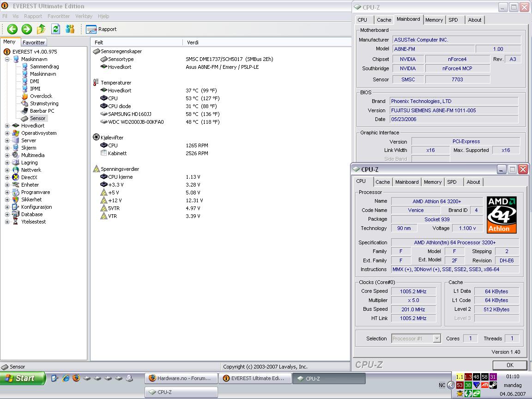Screen dimensions: 532x399
Task: Open the Strømstyring power management item
Action: (x=44, y=103)
